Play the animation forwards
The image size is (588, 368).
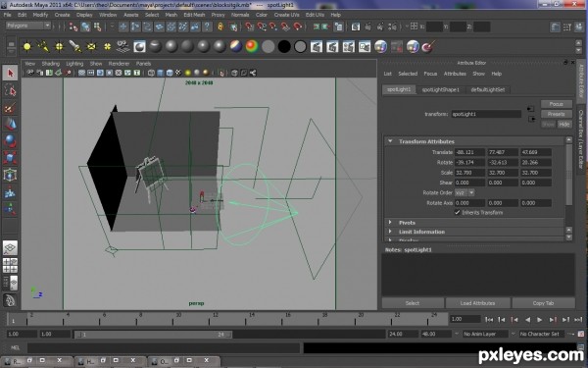(x=540, y=320)
